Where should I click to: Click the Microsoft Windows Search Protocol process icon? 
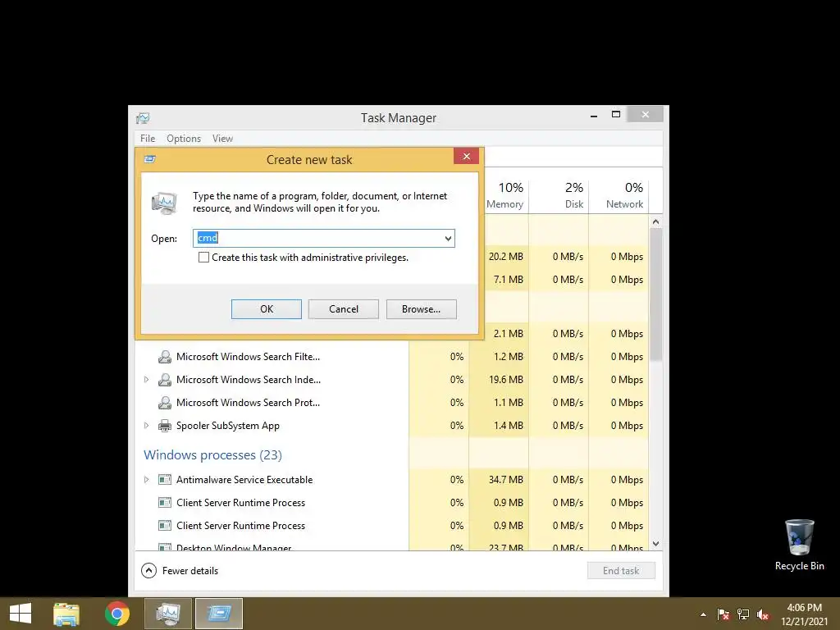(164, 403)
